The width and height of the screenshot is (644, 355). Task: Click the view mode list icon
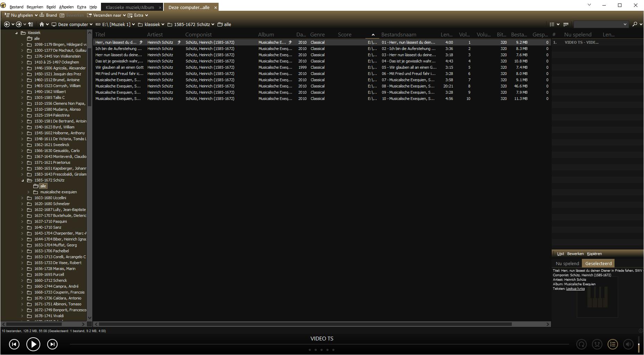point(552,24)
